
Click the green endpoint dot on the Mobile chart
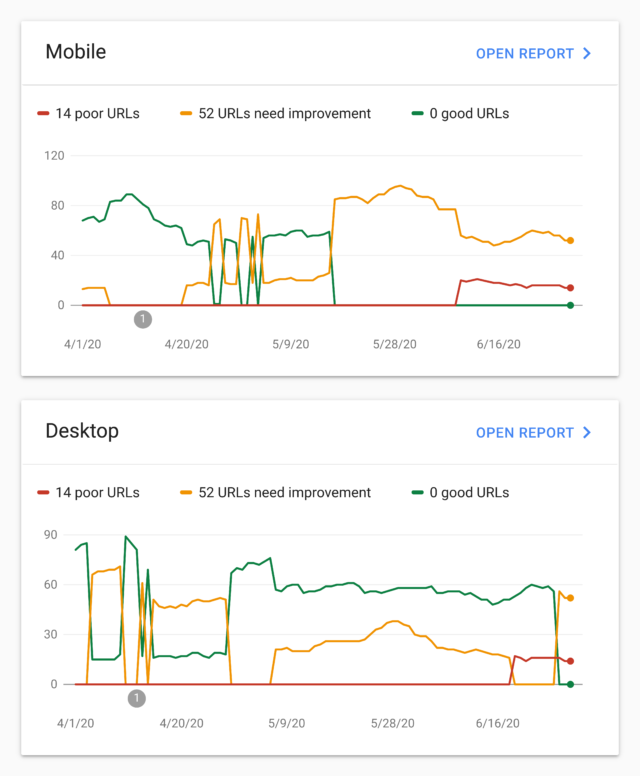click(x=570, y=305)
